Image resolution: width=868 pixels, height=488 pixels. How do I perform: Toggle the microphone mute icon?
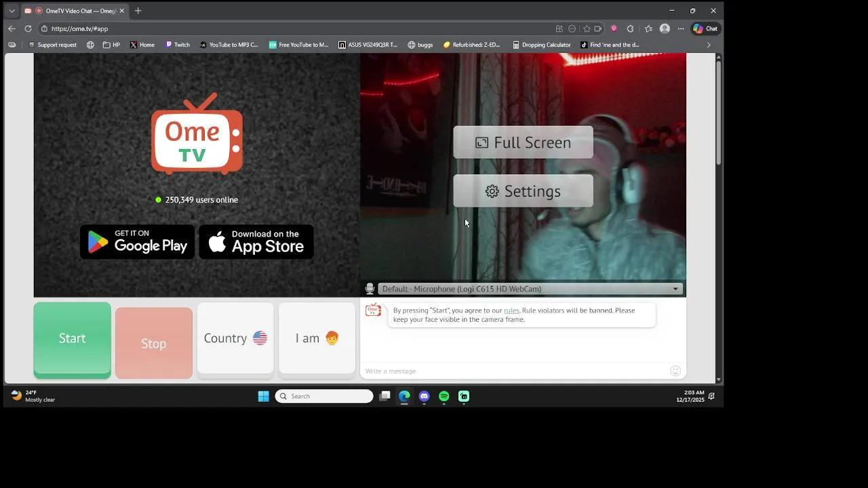point(370,289)
